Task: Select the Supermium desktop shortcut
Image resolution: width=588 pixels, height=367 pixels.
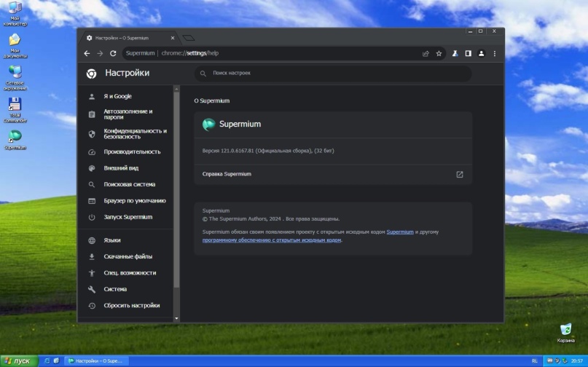Action: pyautogui.click(x=15, y=140)
